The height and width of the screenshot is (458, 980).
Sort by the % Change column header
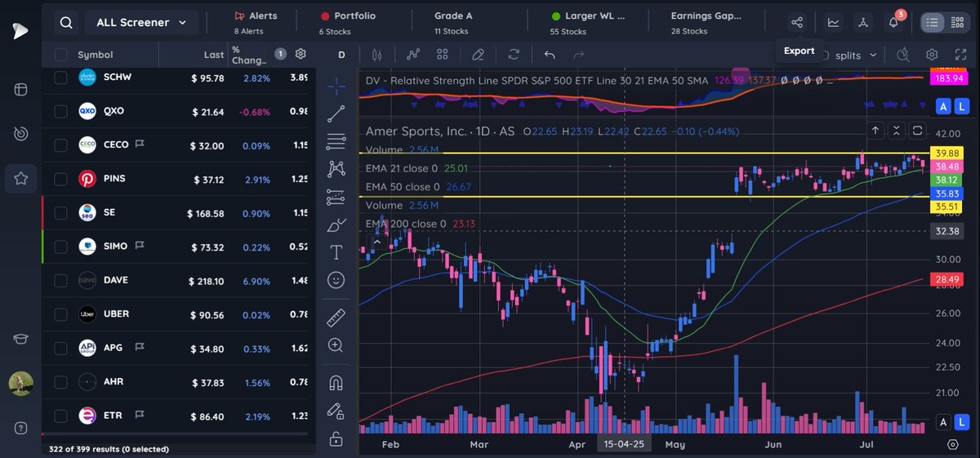(251, 55)
